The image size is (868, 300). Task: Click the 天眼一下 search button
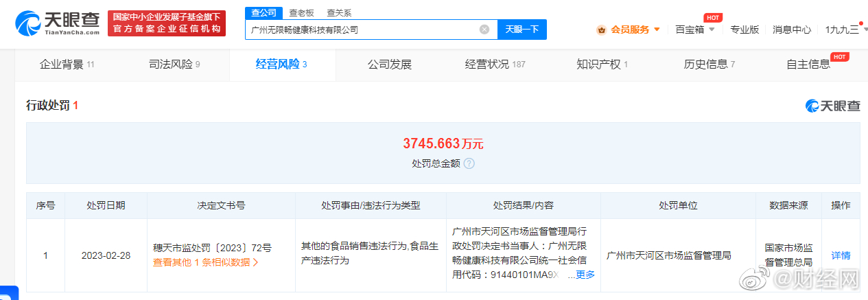pos(522,30)
